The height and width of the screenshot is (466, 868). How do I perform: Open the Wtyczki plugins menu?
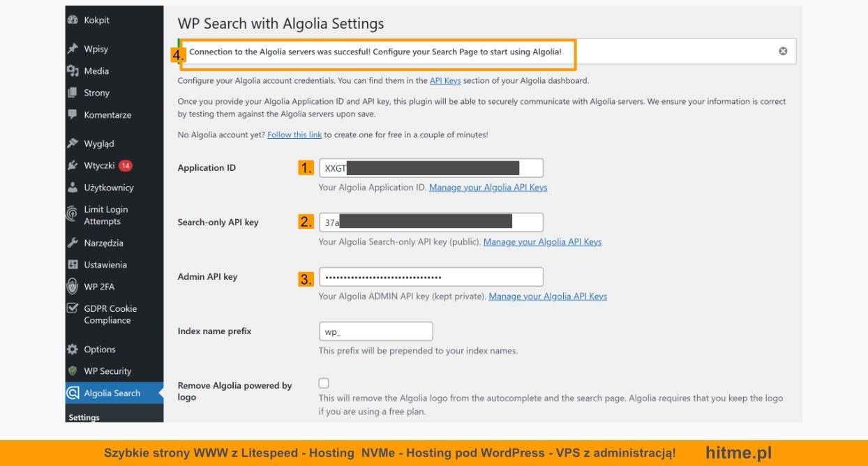click(99, 165)
